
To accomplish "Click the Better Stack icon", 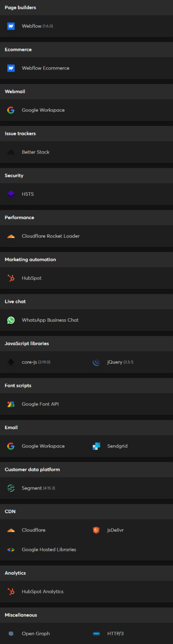I will [x=11, y=152].
